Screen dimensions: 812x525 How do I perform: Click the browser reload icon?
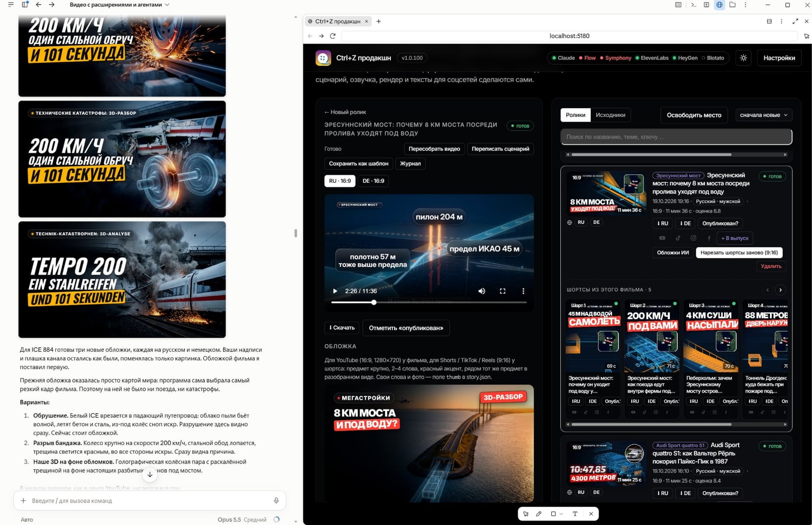click(332, 36)
